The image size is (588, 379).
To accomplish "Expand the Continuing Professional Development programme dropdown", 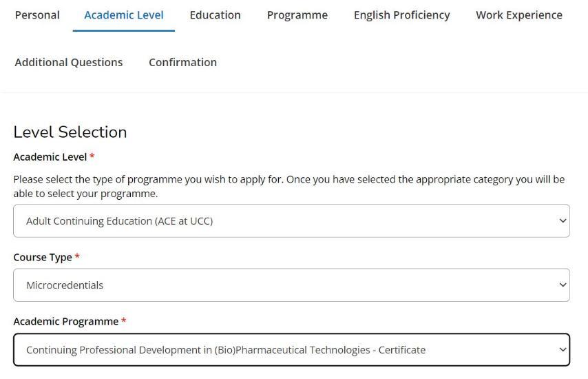I will point(291,350).
